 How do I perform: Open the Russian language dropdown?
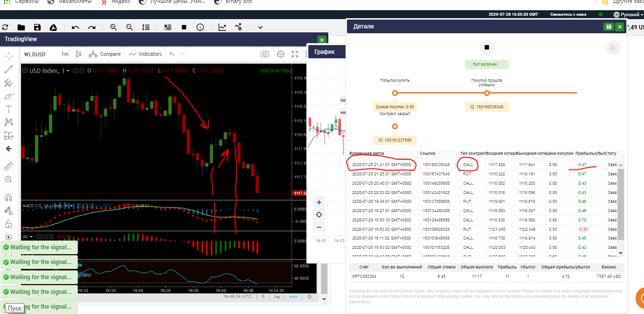[x=628, y=15]
